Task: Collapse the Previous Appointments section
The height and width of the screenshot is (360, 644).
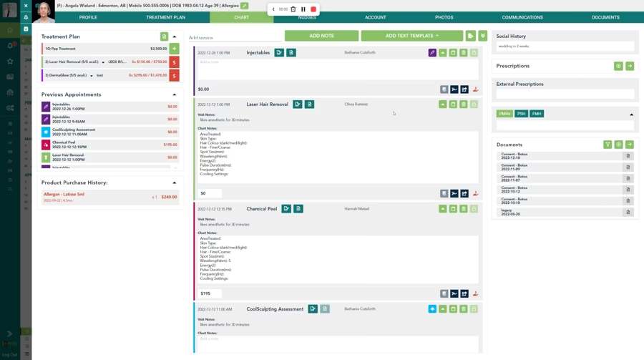Action: pyautogui.click(x=175, y=94)
